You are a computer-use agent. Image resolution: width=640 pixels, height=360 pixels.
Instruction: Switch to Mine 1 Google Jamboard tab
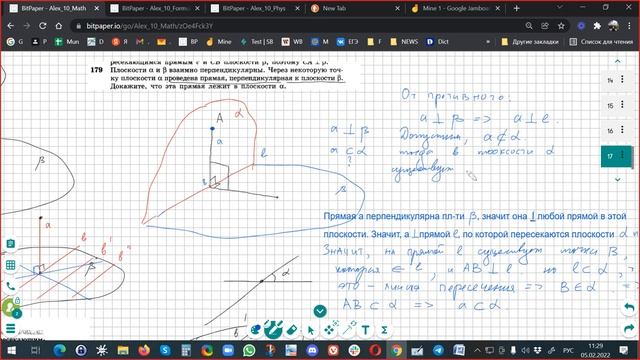[456, 8]
